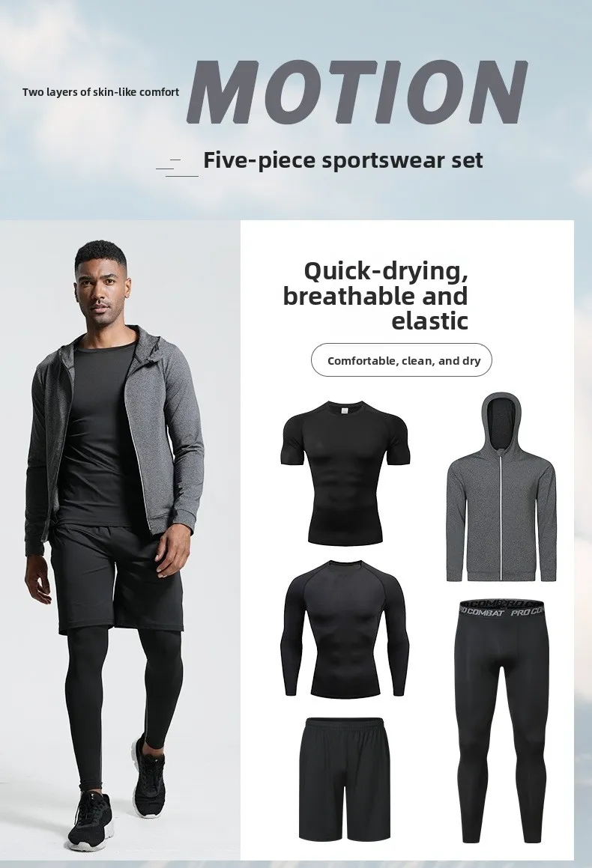Click the "Five-piece sportswear set" subtitle
592x868 pixels.
click(x=342, y=160)
